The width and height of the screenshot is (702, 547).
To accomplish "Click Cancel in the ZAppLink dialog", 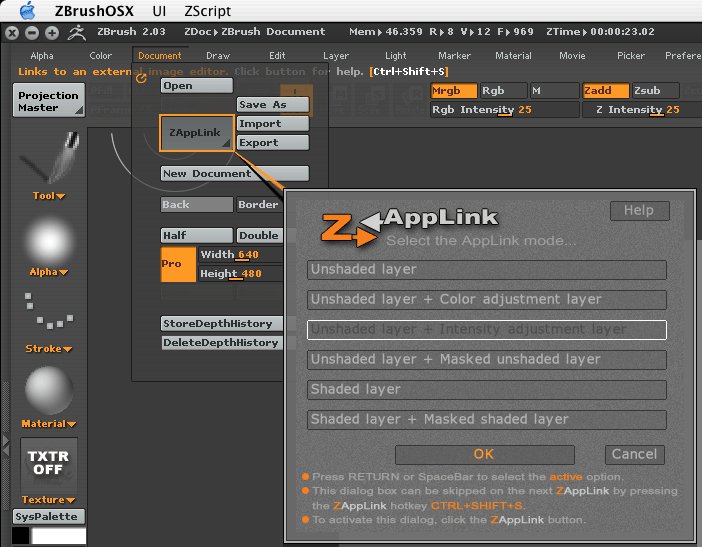I will (634, 455).
